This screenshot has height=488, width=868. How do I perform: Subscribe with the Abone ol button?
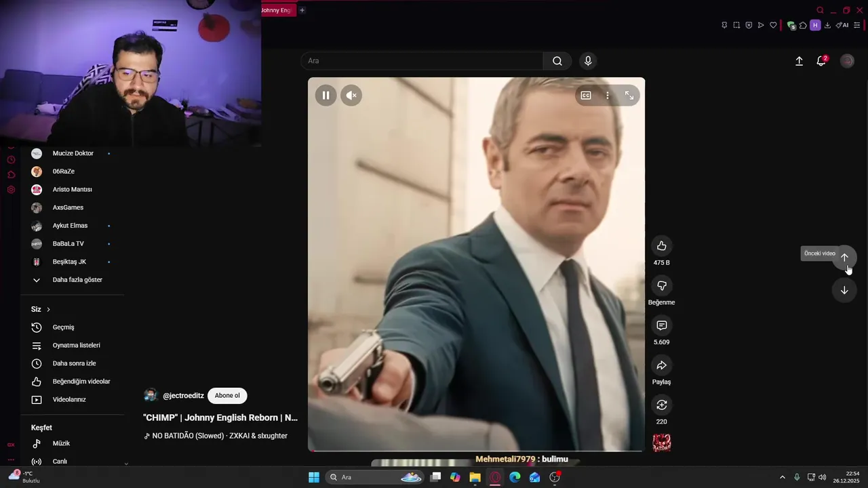coord(227,396)
